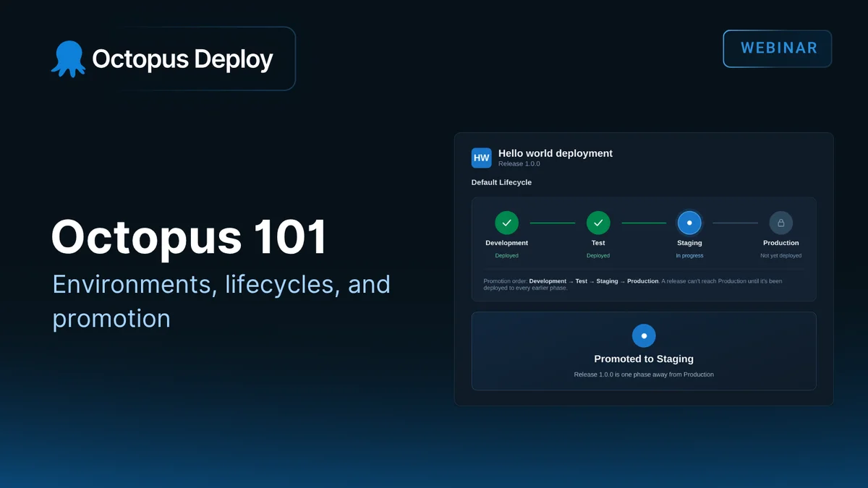Viewport: 868px width, 488px height.
Task: Click the HW project avatar icon
Action: click(481, 158)
